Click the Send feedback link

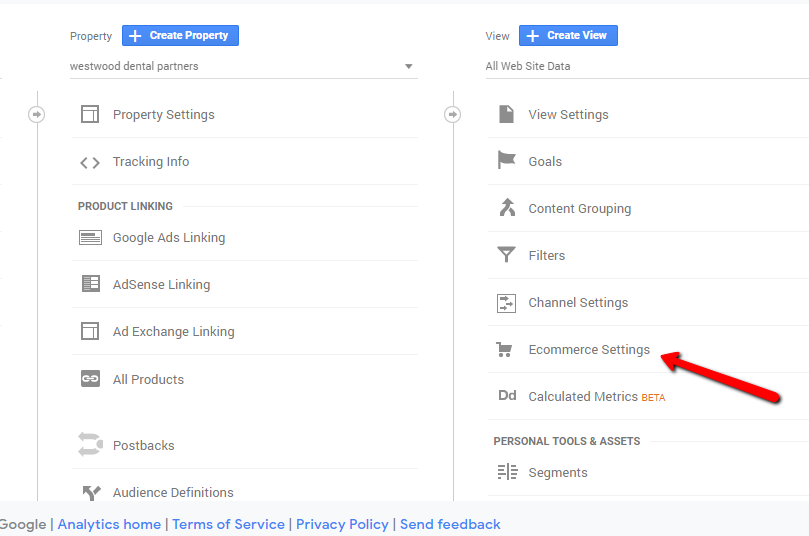click(450, 524)
